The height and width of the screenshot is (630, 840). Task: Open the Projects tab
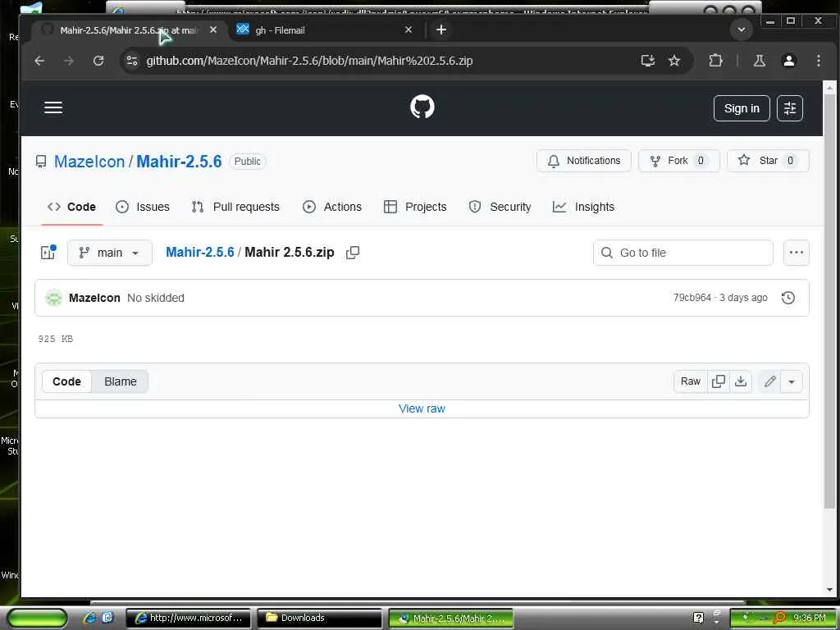(415, 207)
